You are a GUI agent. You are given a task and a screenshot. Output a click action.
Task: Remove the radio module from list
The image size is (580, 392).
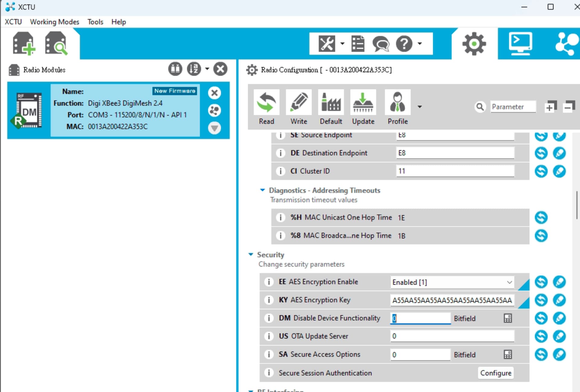(214, 93)
